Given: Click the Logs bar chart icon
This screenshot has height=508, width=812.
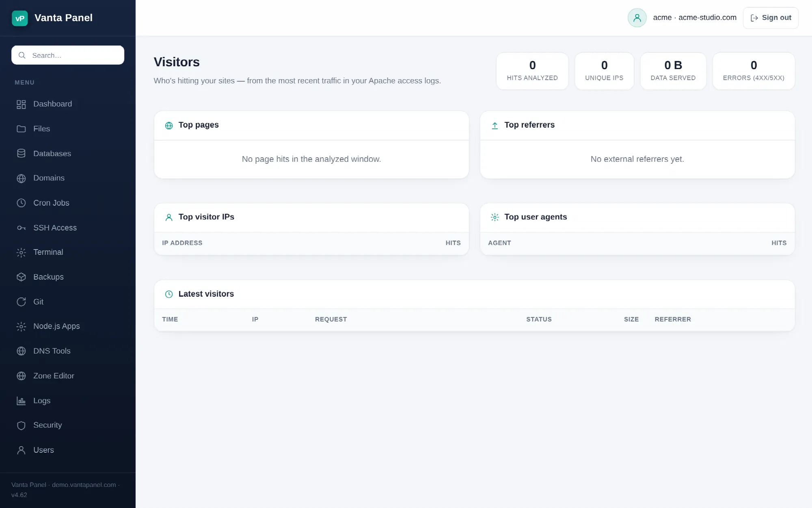Looking at the screenshot, I should point(21,401).
